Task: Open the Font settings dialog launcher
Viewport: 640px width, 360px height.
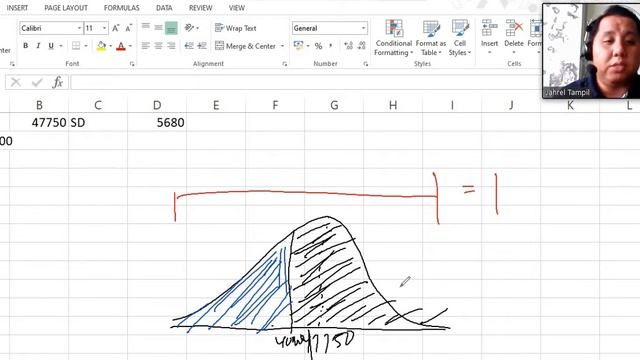Action: coord(132,64)
